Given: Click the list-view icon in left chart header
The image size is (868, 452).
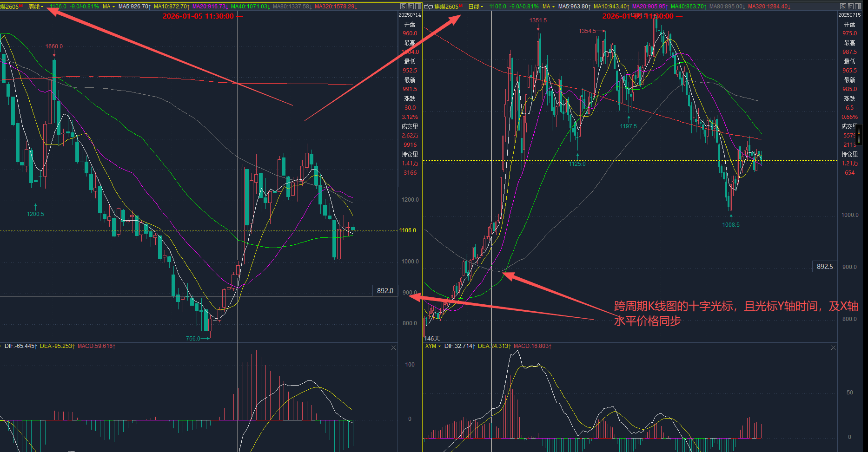Looking at the screenshot, I should point(411,7).
